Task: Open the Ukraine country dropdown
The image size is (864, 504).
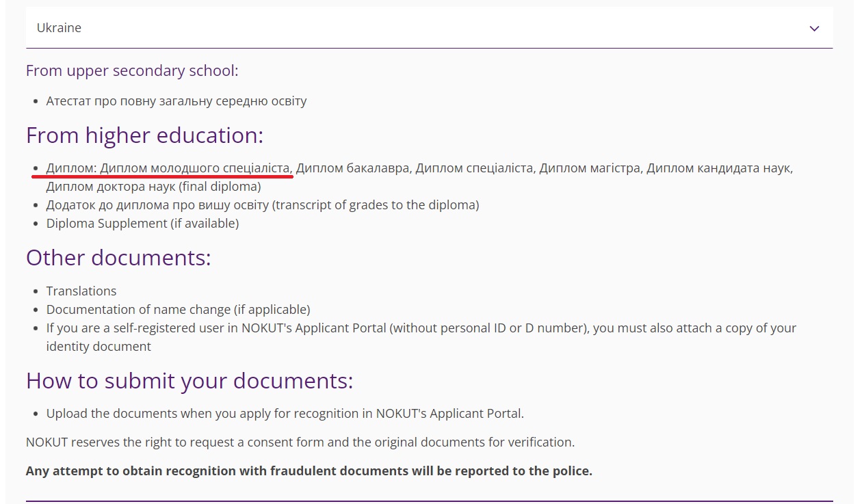Action: tap(429, 28)
